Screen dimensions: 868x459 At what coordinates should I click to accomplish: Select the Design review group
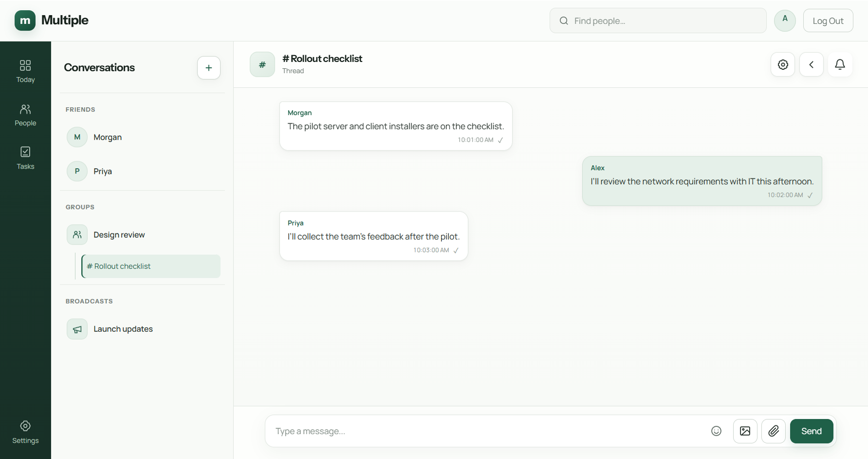click(143, 234)
